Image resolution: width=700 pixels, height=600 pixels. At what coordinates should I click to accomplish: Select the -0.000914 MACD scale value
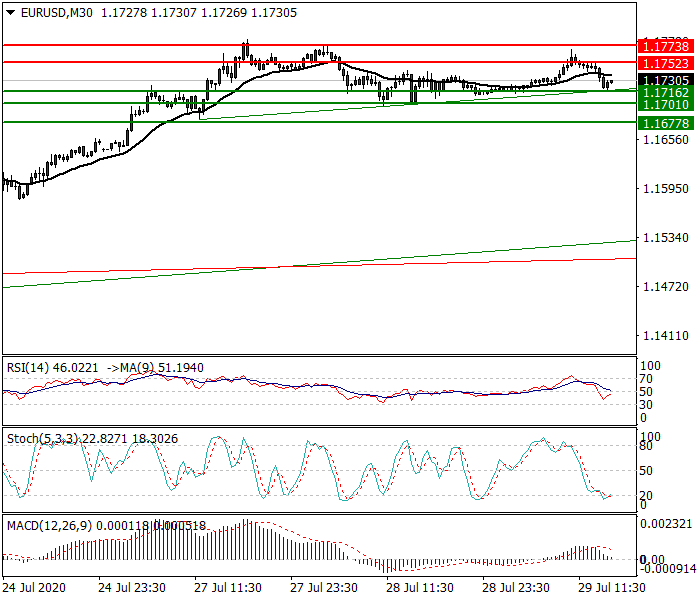[x=668, y=569]
